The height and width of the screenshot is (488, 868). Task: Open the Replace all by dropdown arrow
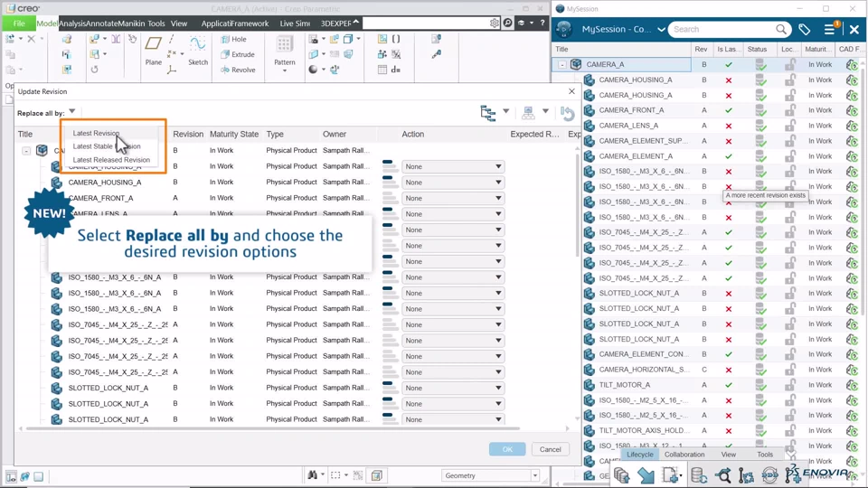point(72,112)
